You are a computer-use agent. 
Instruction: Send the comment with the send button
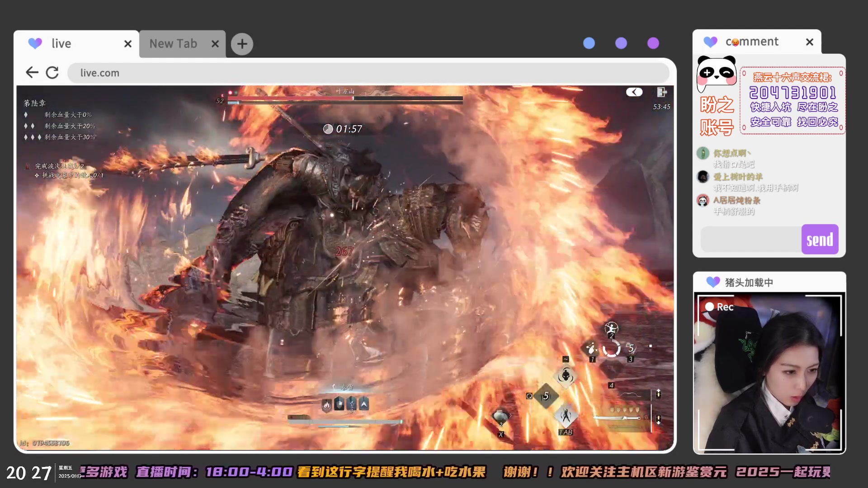(x=820, y=239)
